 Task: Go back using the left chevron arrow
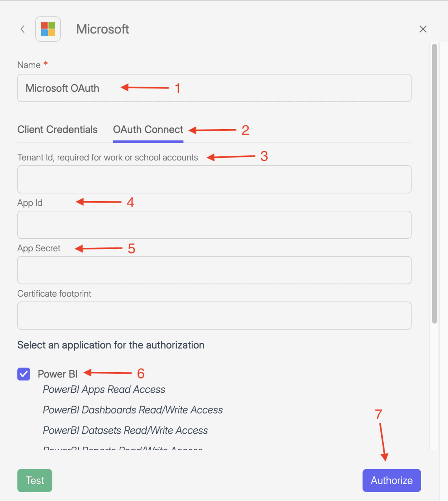[x=23, y=29]
